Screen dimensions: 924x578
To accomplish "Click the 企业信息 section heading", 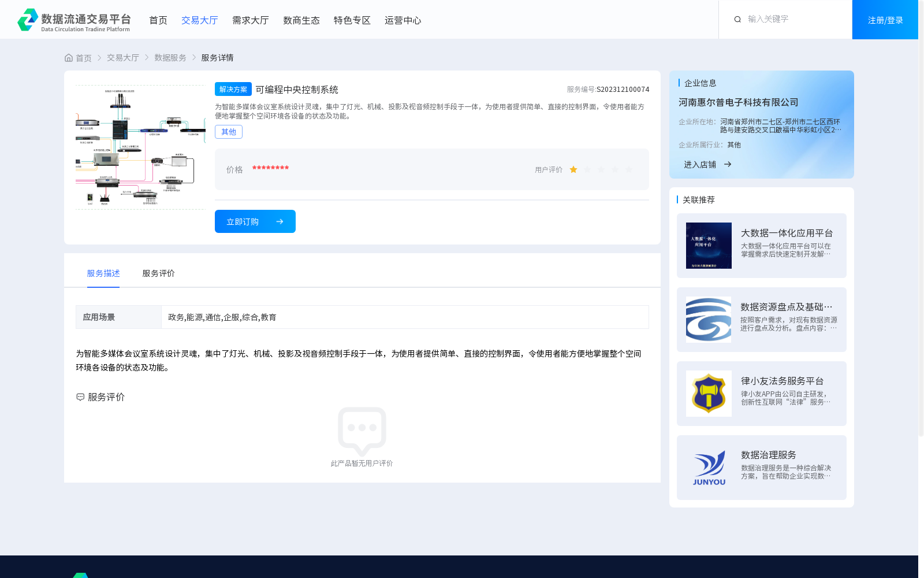I will tap(701, 83).
